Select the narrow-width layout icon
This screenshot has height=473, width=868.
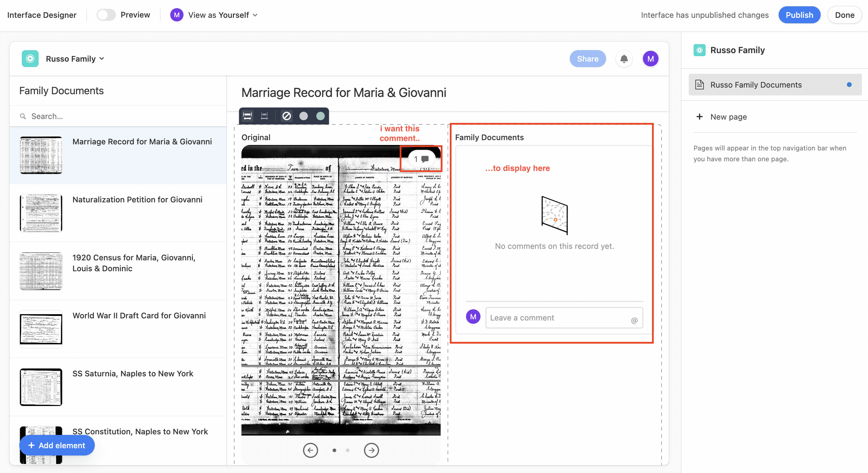264,116
